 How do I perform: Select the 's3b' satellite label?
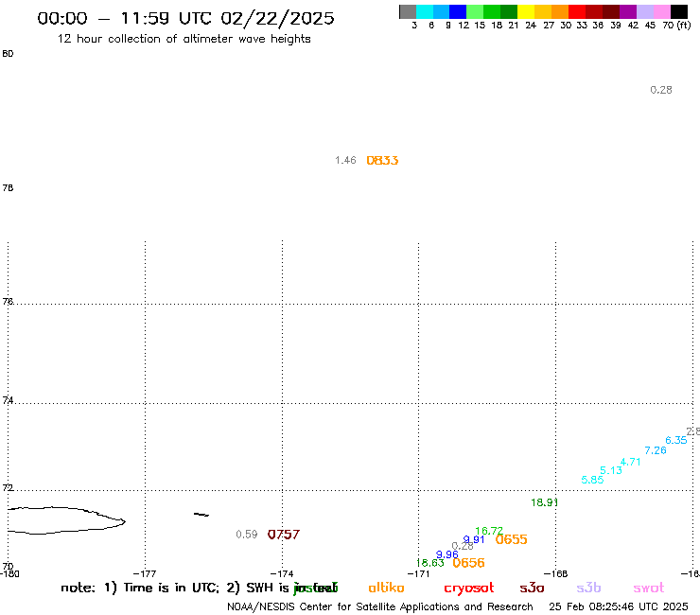click(x=588, y=588)
